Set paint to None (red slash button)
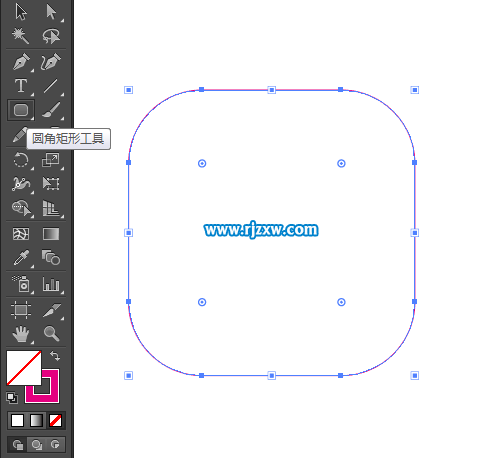This screenshot has height=458, width=480. [55, 421]
